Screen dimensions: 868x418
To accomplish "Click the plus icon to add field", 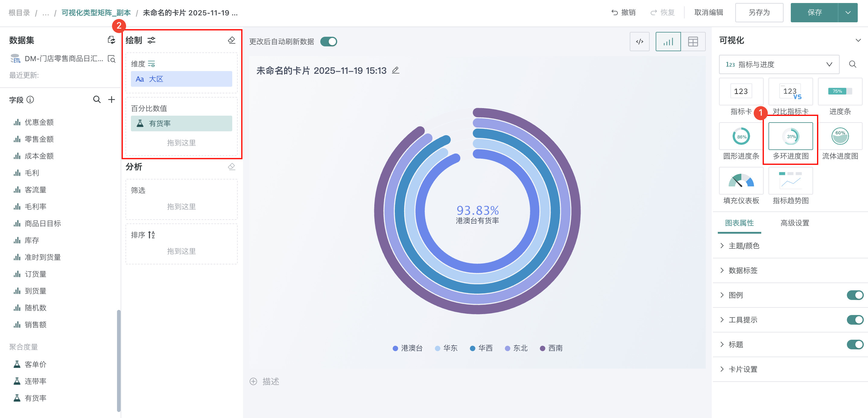I will (112, 100).
